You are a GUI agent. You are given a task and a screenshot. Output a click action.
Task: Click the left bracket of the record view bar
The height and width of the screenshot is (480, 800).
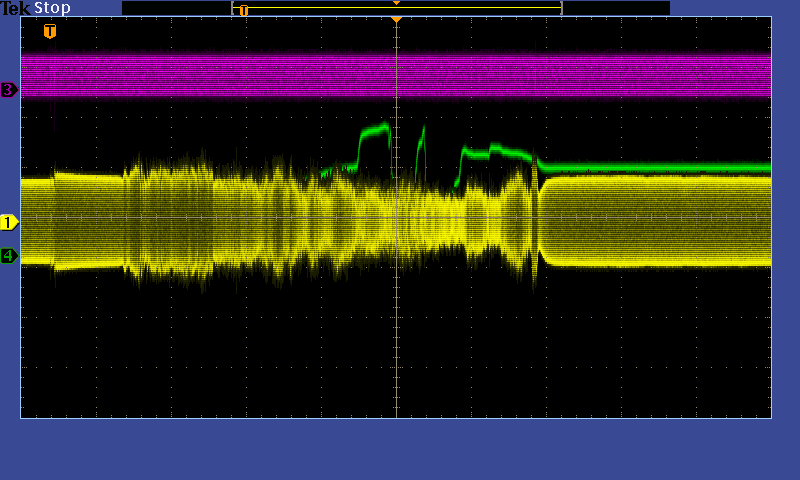click(233, 8)
